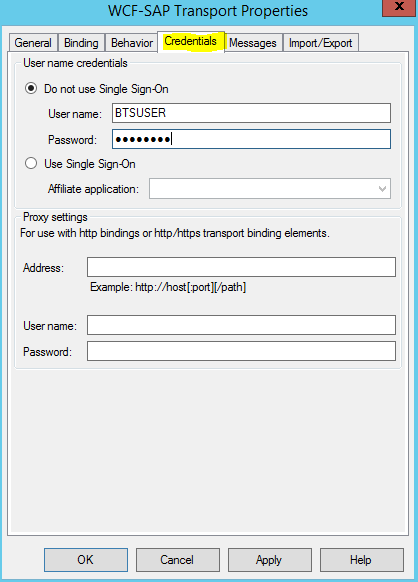Apply the transport settings
Screen dimensions: 418x582
click(x=270, y=560)
